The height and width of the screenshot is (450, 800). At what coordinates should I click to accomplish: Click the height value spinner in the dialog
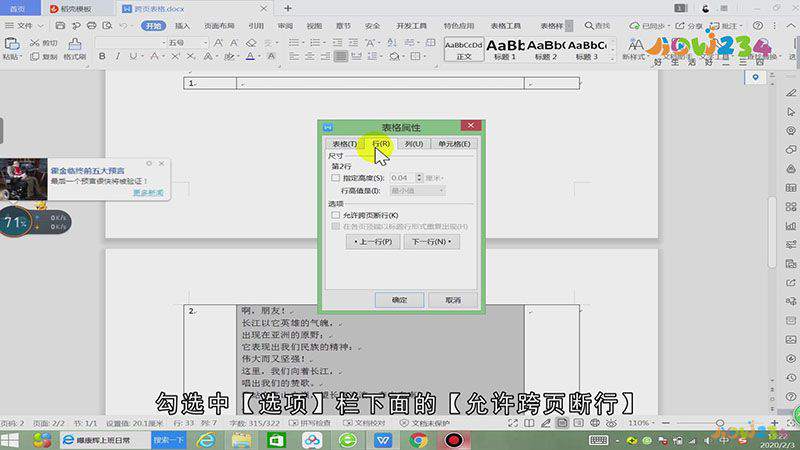pyautogui.click(x=419, y=178)
